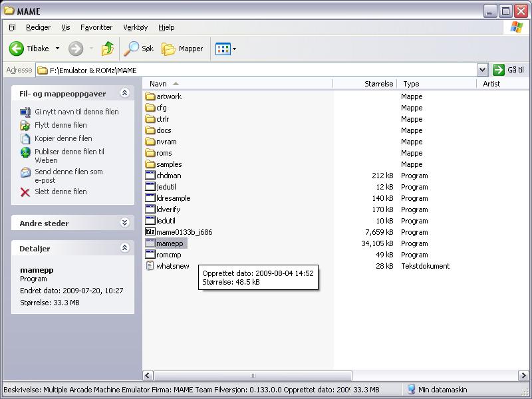This screenshot has height=399, width=532.
Task: Go up one folder level icon
Action: click(108, 49)
